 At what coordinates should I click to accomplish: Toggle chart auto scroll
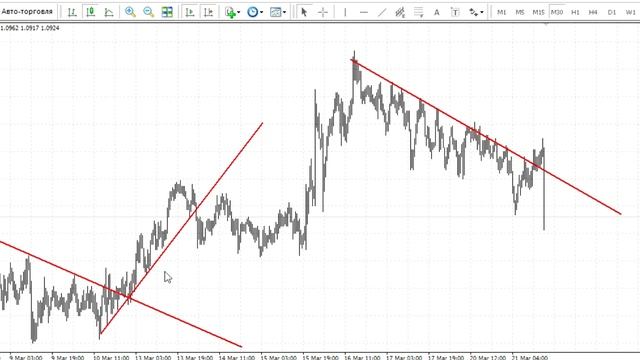[x=190, y=12]
